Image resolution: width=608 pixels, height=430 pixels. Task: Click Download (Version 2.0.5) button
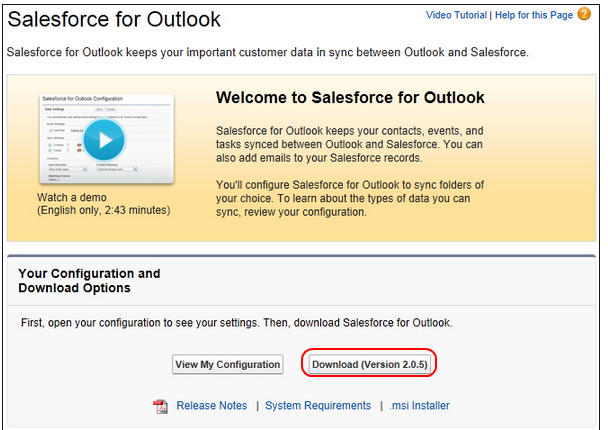(x=370, y=364)
